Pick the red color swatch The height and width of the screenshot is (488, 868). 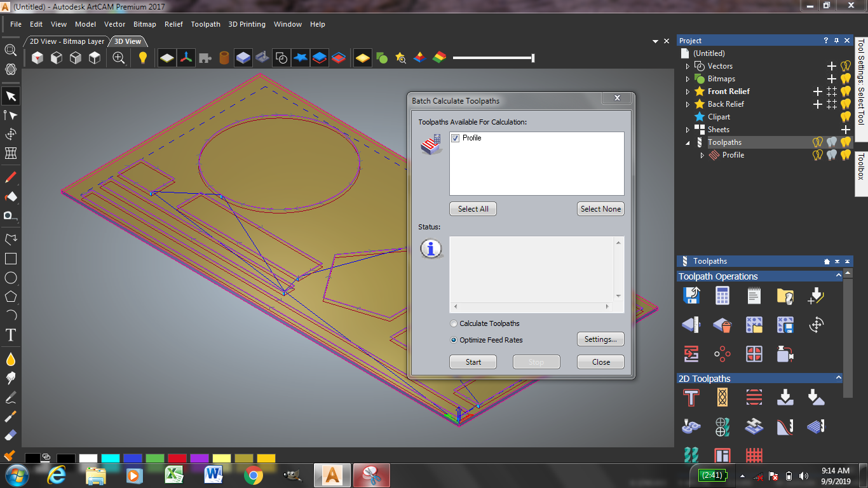tap(177, 458)
